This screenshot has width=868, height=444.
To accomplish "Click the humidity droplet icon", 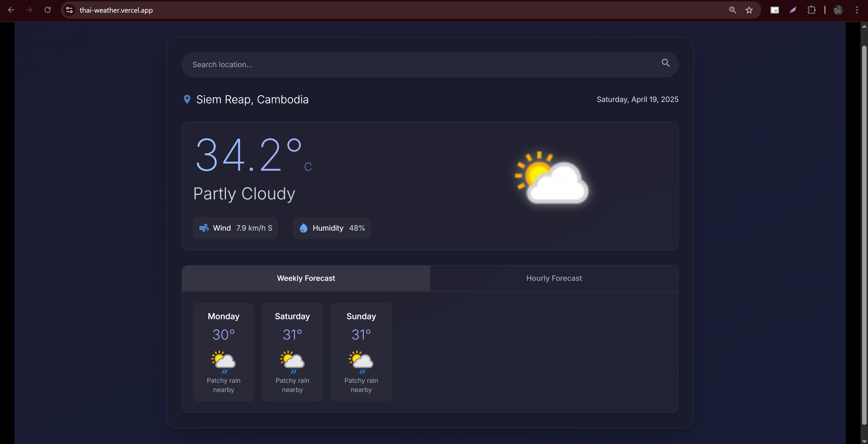I will tap(304, 228).
